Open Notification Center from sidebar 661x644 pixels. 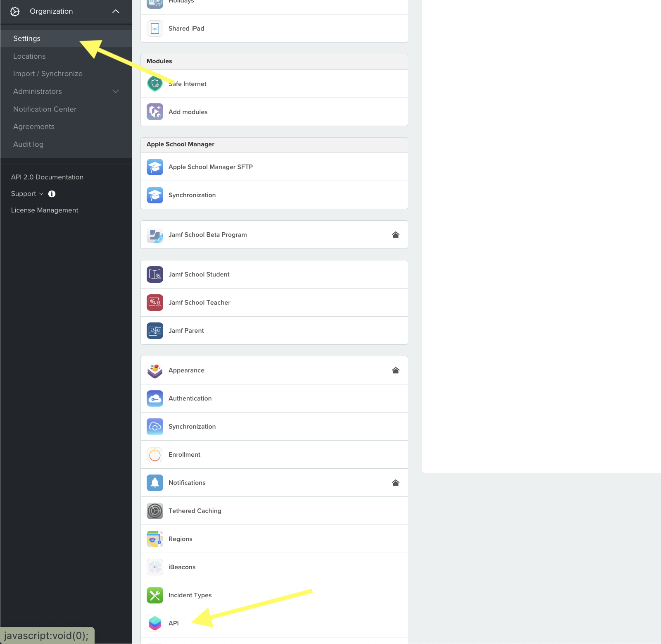pyautogui.click(x=45, y=109)
